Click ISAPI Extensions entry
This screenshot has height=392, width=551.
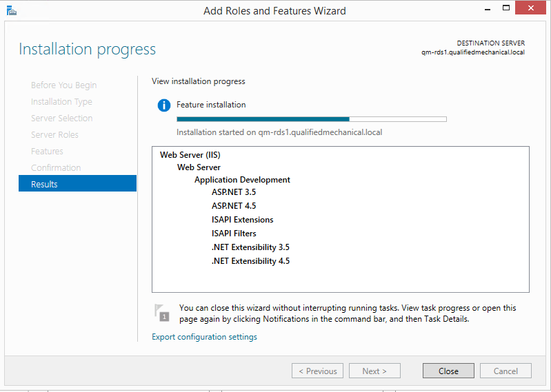[x=243, y=220]
